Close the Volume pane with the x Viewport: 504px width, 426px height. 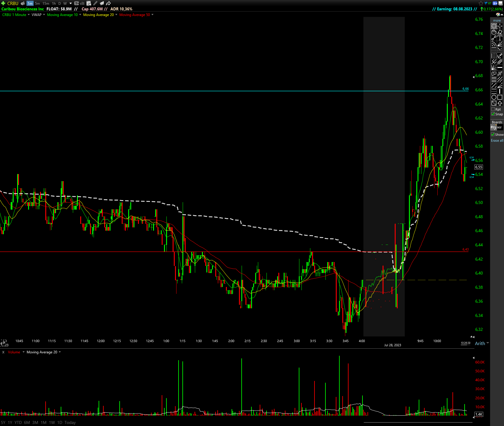coord(3,352)
